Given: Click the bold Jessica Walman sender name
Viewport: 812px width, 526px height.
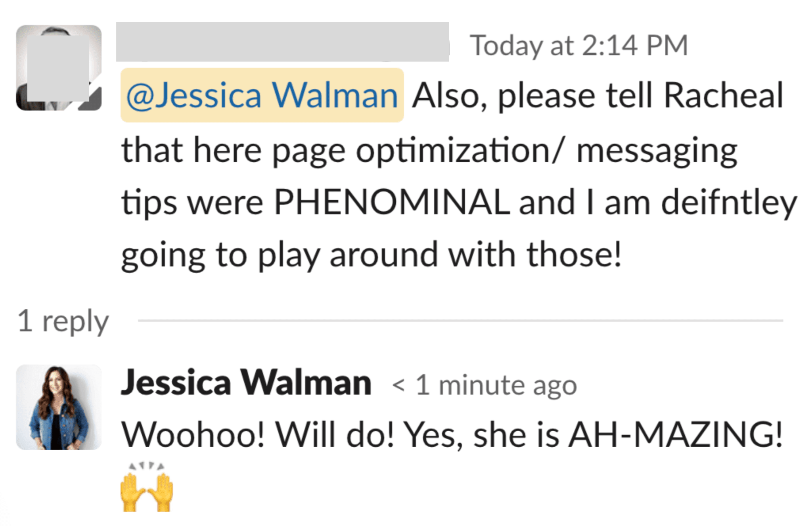Looking at the screenshot, I should 246,383.
